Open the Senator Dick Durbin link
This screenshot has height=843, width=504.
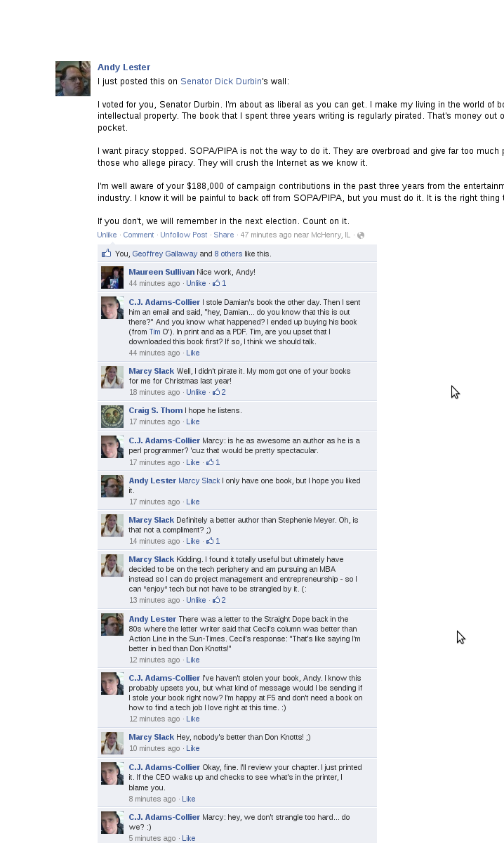[x=221, y=81]
